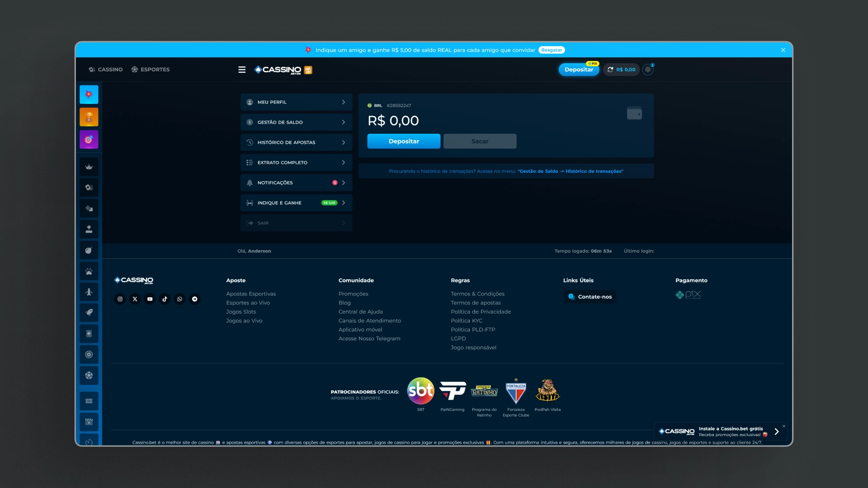Screen dimensions: 868x488
Task: Select the airplane crash-game sidebar icon
Action: (x=89, y=292)
